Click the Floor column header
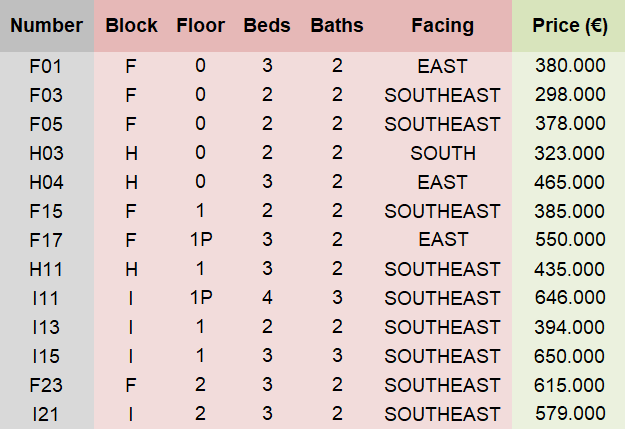This screenshot has height=429, width=625. point(200,25)
